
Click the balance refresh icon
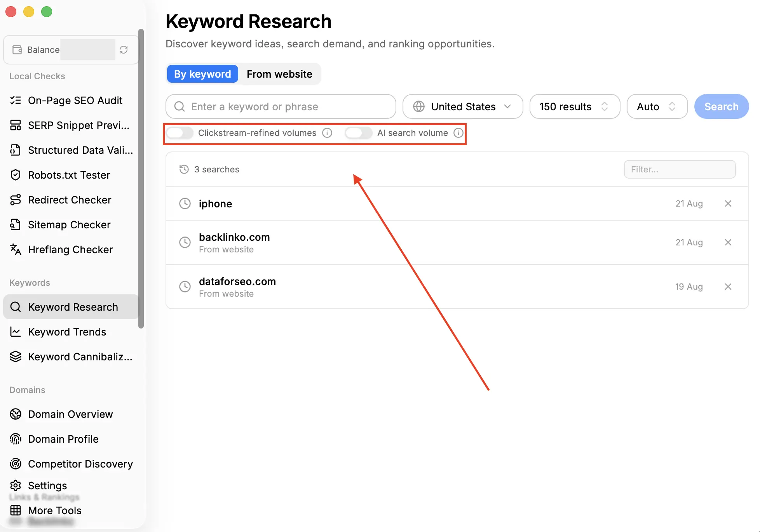124,50
